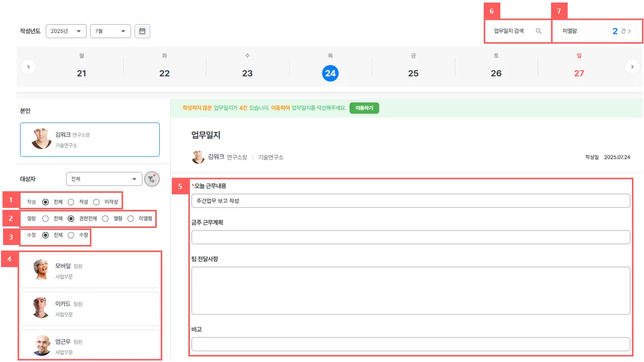Open the calendar date picker icon
Viewport: 644px width, 362px height.
142,31
